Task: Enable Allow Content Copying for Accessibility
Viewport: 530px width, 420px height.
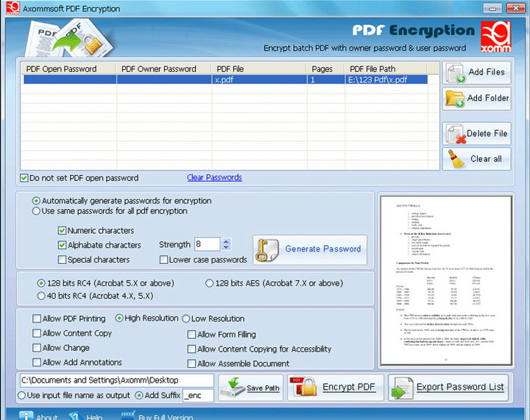Action: [191, 349]
